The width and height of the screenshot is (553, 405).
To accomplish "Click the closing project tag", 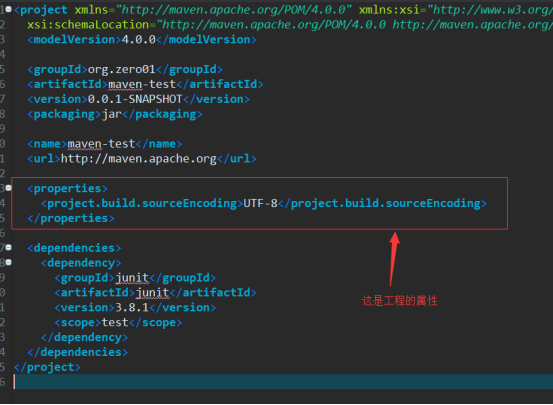I will click(47, 367).
